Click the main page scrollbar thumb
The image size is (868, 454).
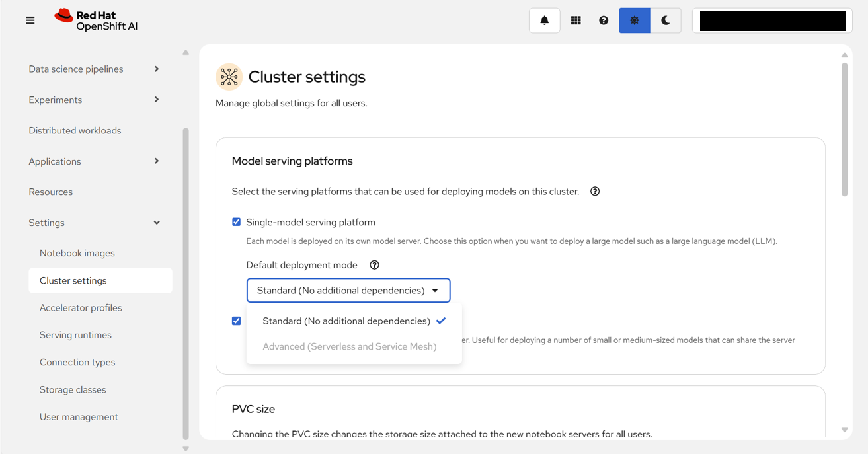[844, 130]
